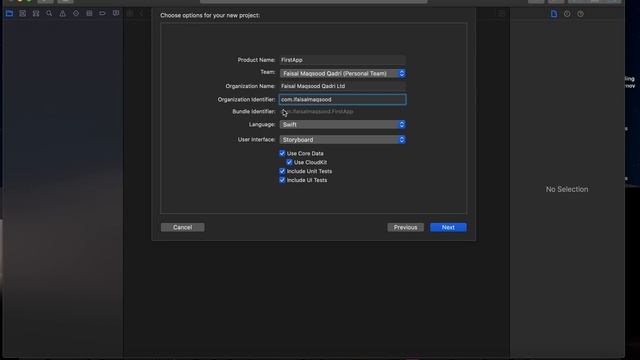
Task: Open the Debug navigator
Action: click(x=89, y=13)
